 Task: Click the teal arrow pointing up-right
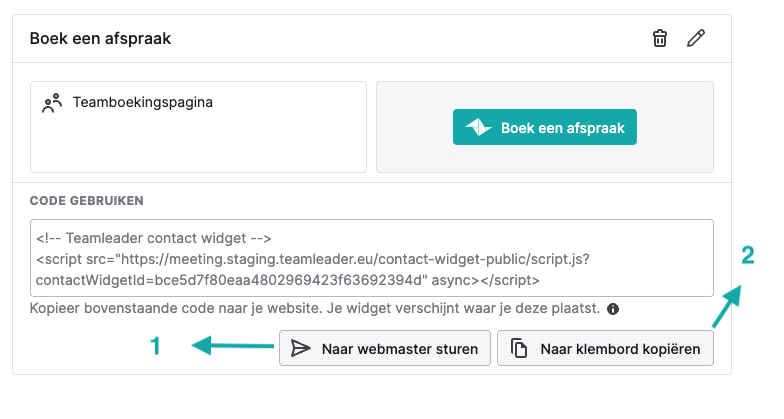(726, 306)
